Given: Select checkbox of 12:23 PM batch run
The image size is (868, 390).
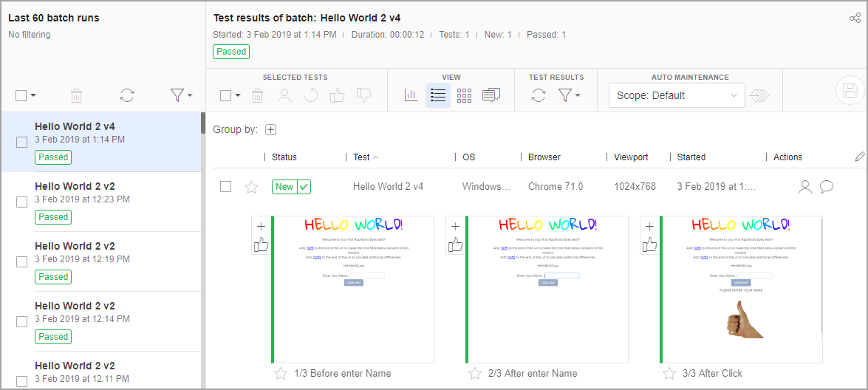Looking at the screenshot, I should tap(22, 202).
